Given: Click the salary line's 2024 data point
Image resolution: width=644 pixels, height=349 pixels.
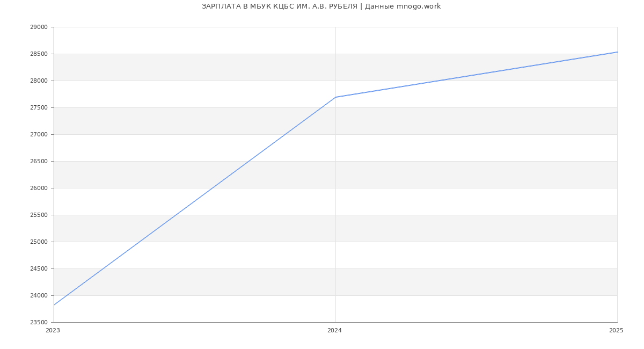Looking at the screenshot, I should 335,97.
